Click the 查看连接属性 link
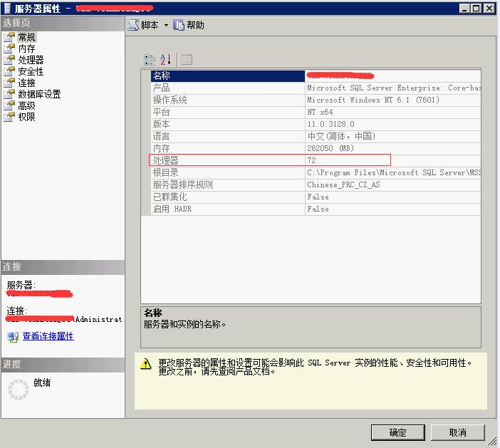 coord(48,336)
